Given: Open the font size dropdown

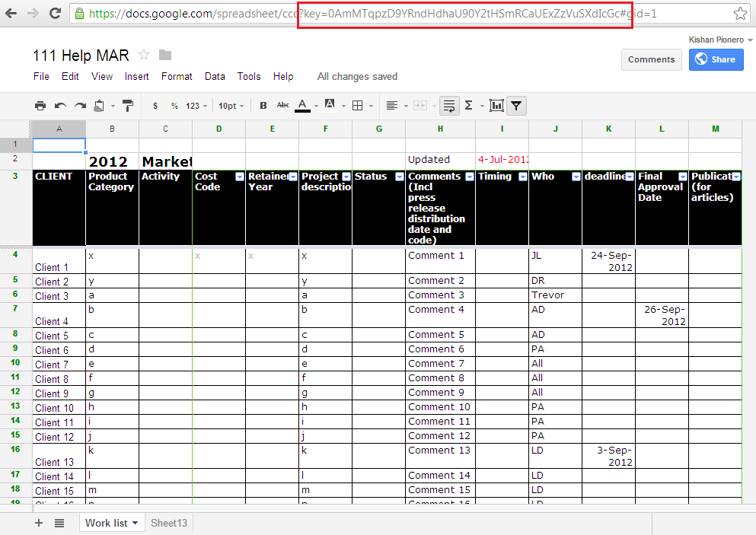Looking at the screenshot, I should pos(231,106).
